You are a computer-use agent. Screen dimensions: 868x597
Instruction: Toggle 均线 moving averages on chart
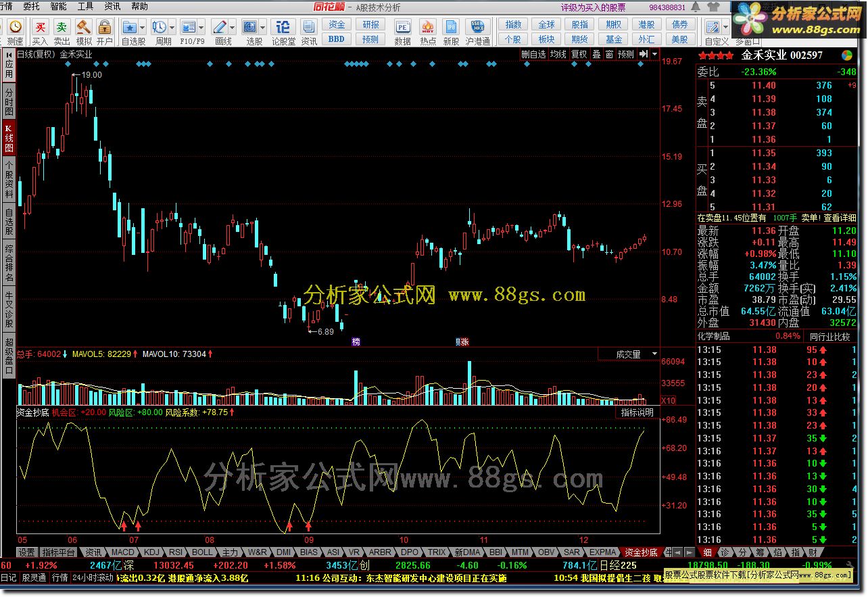(558, 55)
